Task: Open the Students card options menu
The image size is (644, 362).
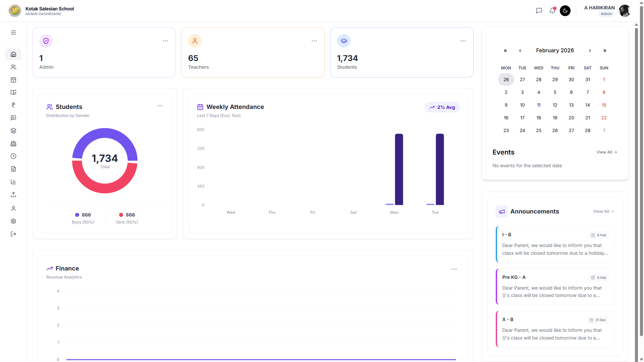Action: pyautogui.click(x=160, y=105)
